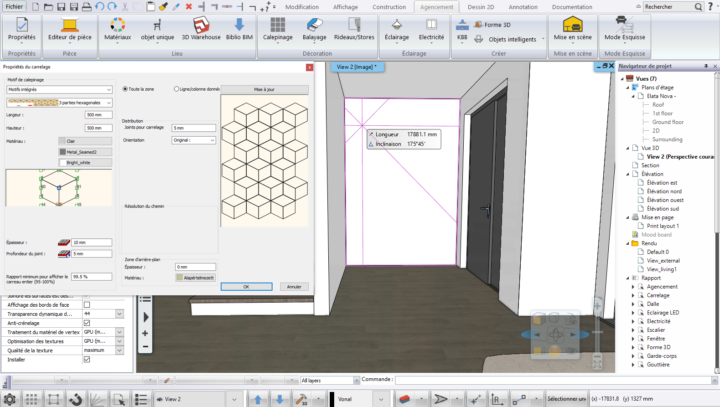Image resolution: width=720 pixels, height=407 pixels.
Task: Open the Matériaux palette
Action: tap(117, 30)
